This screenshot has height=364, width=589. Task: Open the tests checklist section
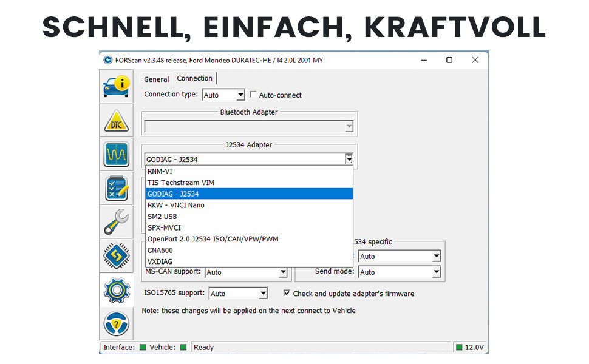coord(116,189)
